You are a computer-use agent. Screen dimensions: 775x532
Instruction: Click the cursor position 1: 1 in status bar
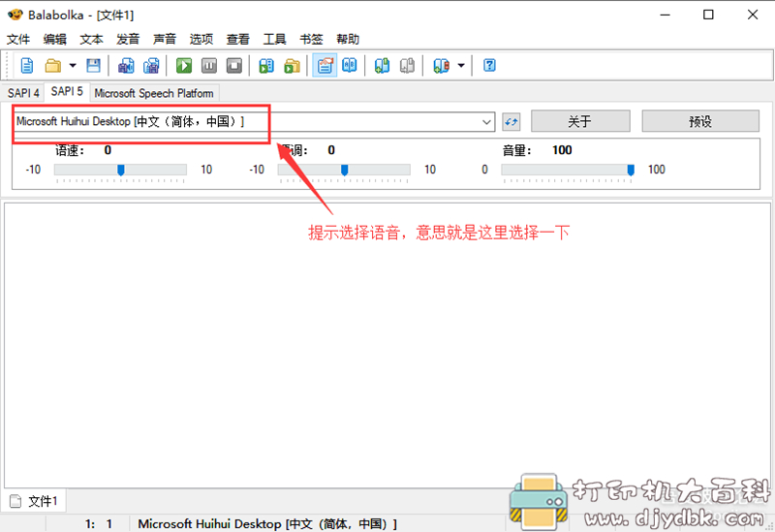click(99, 524)
